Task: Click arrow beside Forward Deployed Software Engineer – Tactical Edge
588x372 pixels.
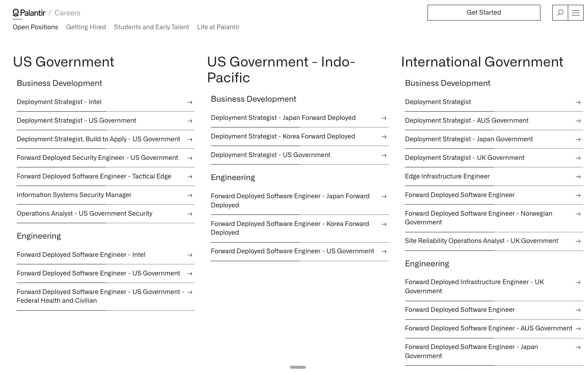Action: pos(190,177)
